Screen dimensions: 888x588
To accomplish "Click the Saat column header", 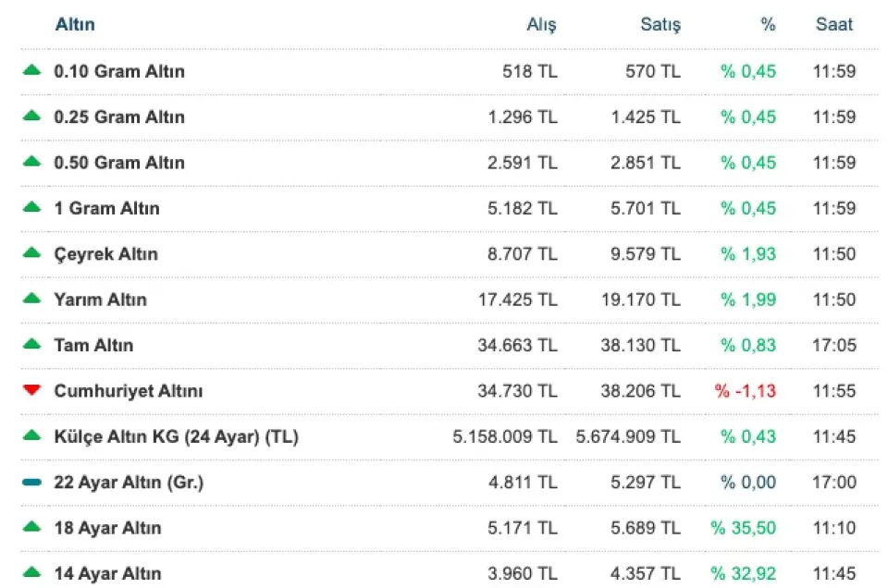I will pyautogui.click(x=834, y=25).
